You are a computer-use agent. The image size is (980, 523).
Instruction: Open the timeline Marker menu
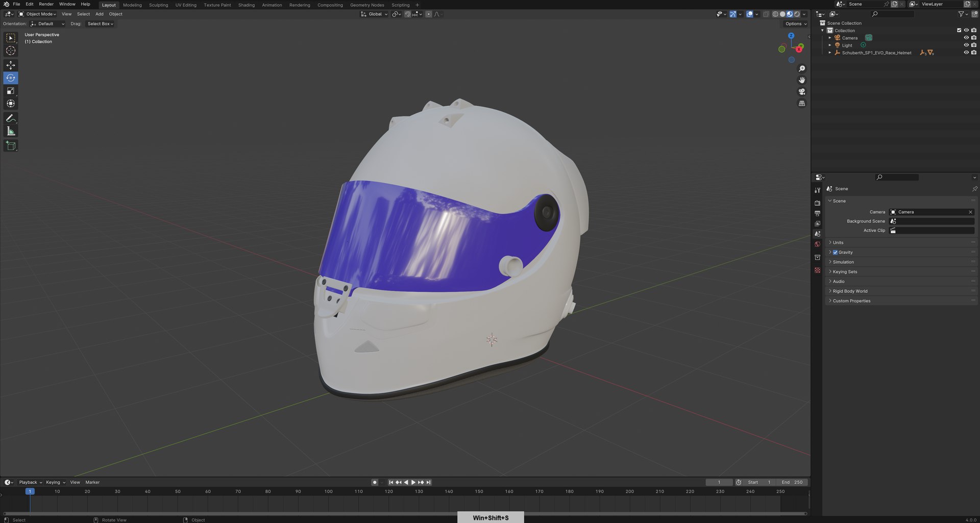(x=92, y=483)
